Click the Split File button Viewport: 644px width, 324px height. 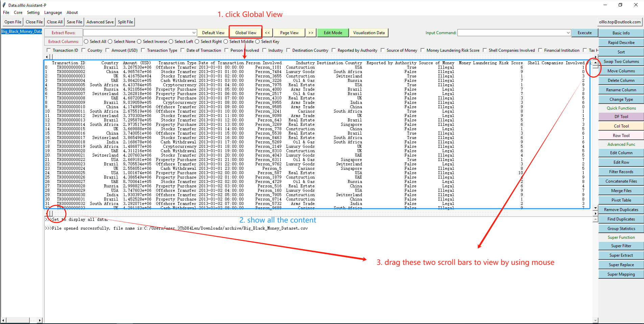pyautogui.click(x=125, y=22)
